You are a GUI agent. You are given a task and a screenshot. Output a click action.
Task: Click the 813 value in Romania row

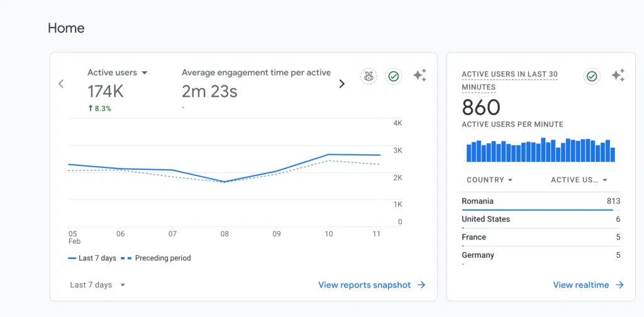[x=614, y=201]
